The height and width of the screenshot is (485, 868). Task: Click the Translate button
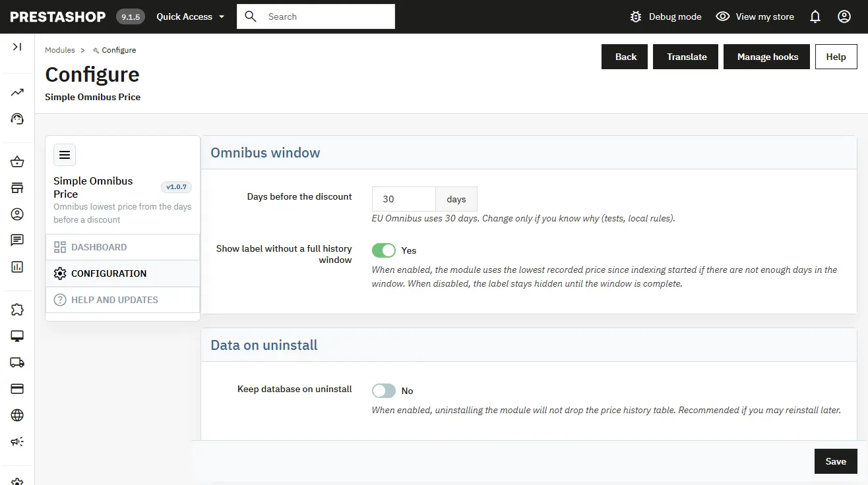point(686,57)
